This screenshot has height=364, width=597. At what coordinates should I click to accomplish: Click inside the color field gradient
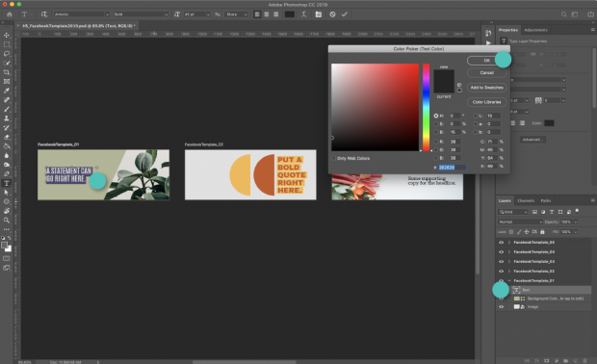point(375,107)
